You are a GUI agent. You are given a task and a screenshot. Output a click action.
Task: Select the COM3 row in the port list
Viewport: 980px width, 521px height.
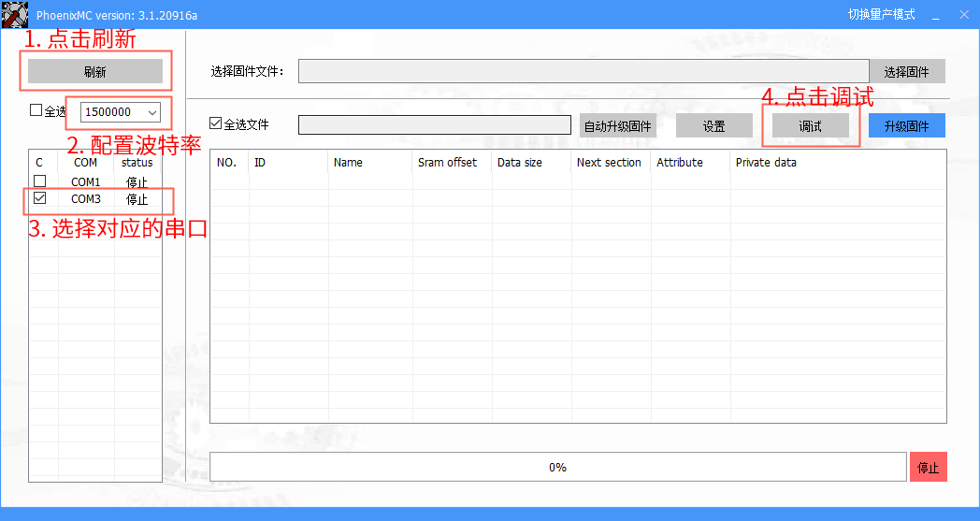86,199
